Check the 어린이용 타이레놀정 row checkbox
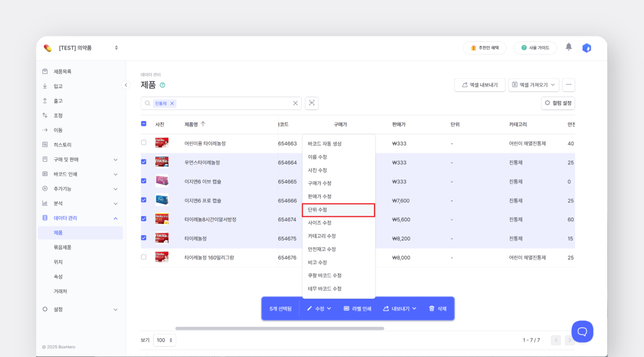This screenshot has width=644, height=357. click(143, 143)
